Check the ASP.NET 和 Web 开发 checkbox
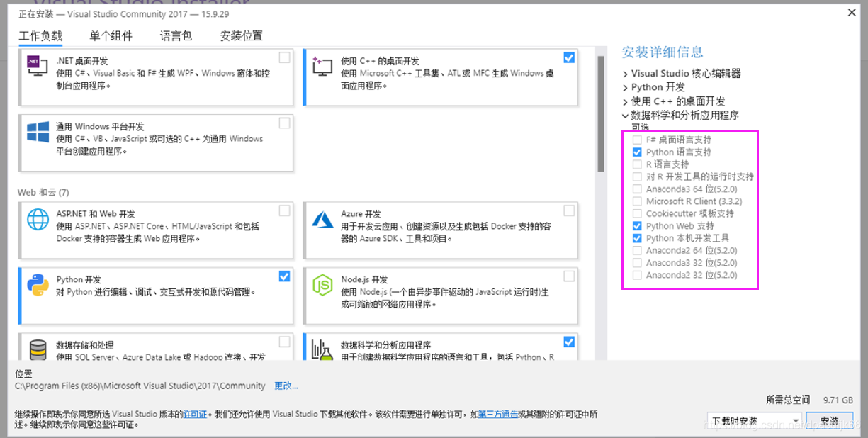Screen dimensions: 868x438 [284, 210]
